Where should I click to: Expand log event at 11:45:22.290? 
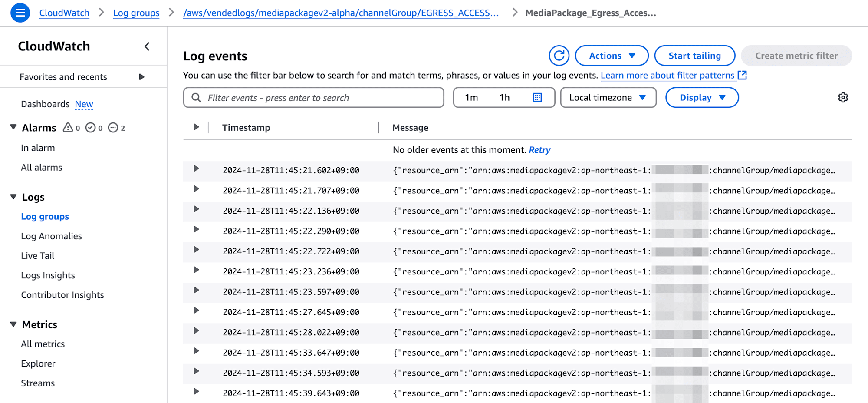[x=196, y=229]
